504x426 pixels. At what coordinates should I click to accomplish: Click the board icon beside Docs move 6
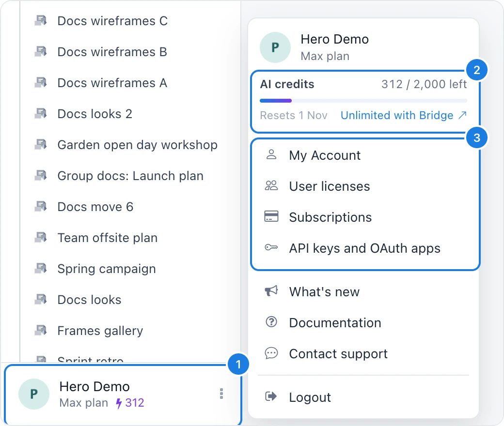click(x=41, y=206)
